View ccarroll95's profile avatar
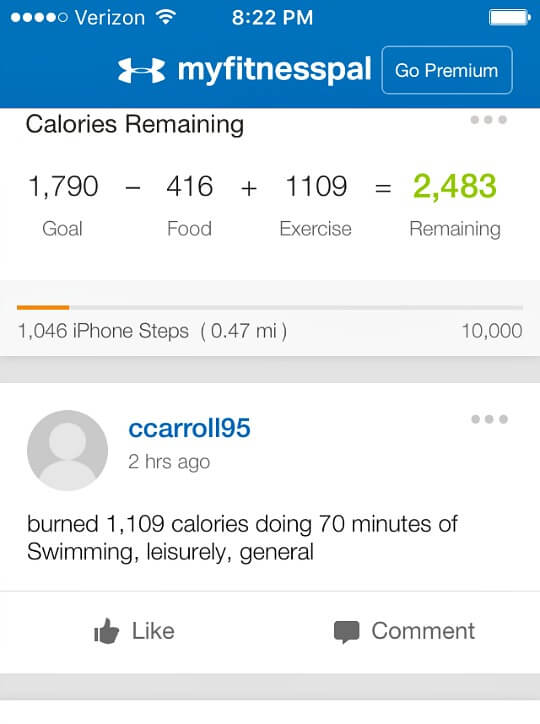The width and height of the screenshot is (540, 724). (x=67, y=450)
